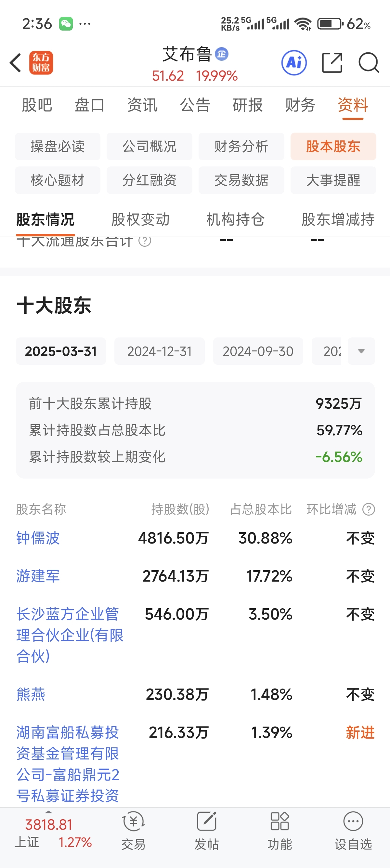Expand the 上证 index ticker bar
The image size is (390, 868).
pyautogui.click(x=49, y=812)
